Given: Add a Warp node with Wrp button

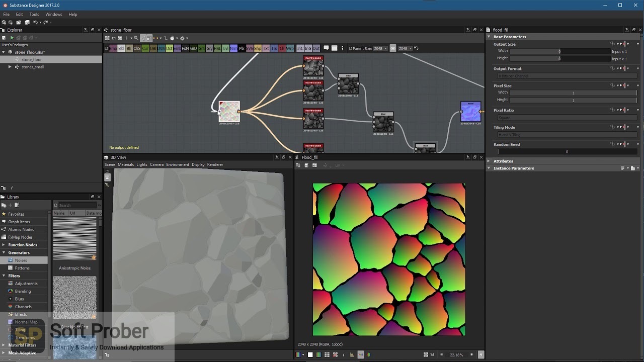Looking at the screenshot, I should [x=290, y=48].
